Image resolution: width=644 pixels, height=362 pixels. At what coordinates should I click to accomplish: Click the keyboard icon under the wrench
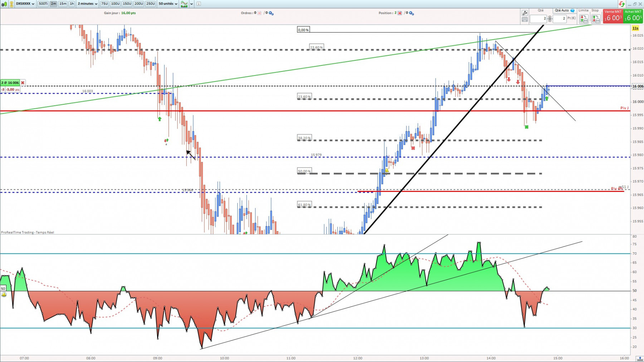(525, 20)
